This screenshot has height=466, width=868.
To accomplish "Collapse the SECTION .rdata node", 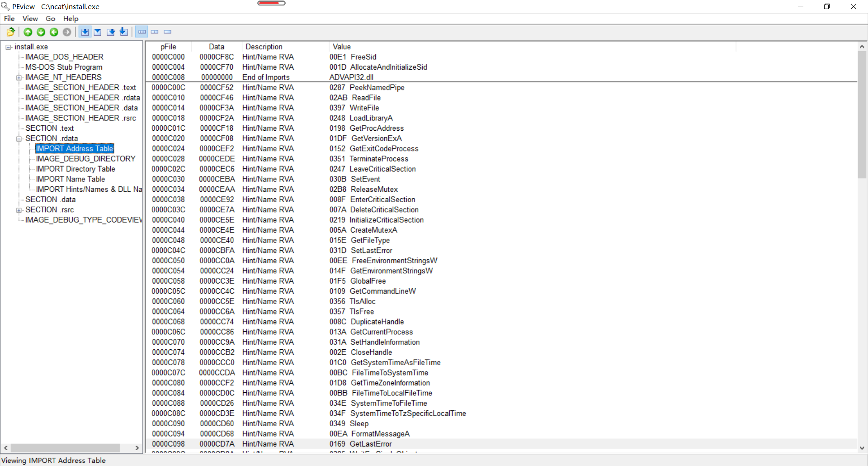I will [19, 139].
